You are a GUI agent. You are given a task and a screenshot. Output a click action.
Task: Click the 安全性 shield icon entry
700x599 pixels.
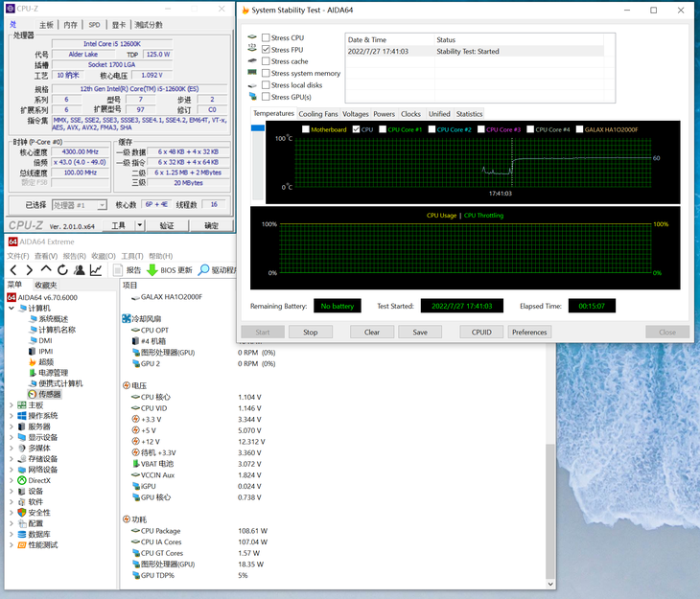[22, 513]
